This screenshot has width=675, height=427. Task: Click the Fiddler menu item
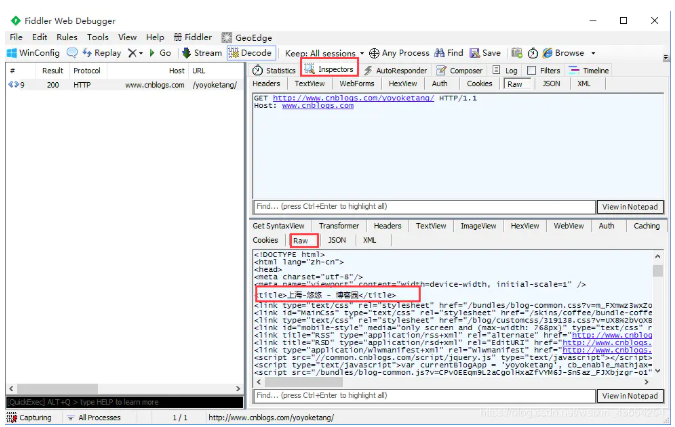[192, 37]
